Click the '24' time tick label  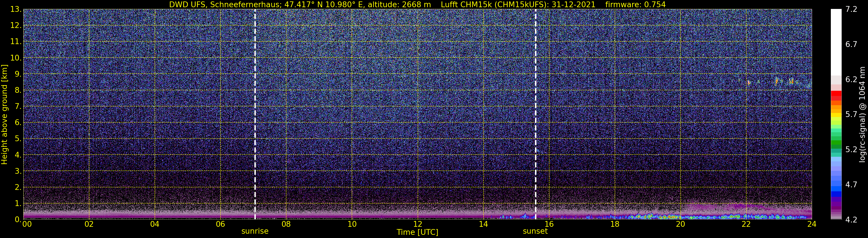pos(812,224)
